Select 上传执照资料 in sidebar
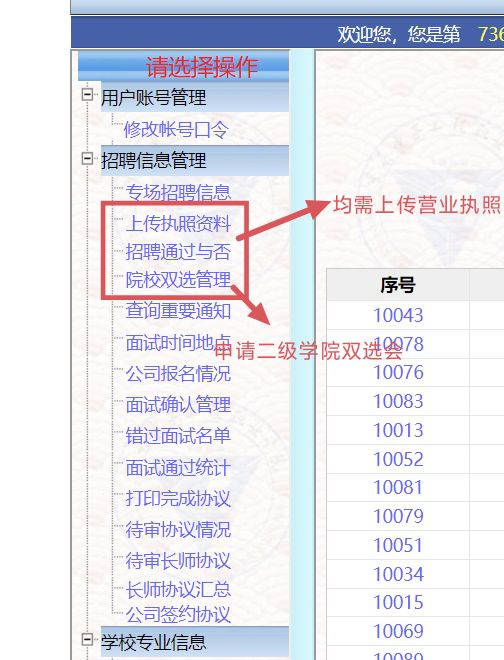This screenshot has width=504, height=660. [178, 224]
